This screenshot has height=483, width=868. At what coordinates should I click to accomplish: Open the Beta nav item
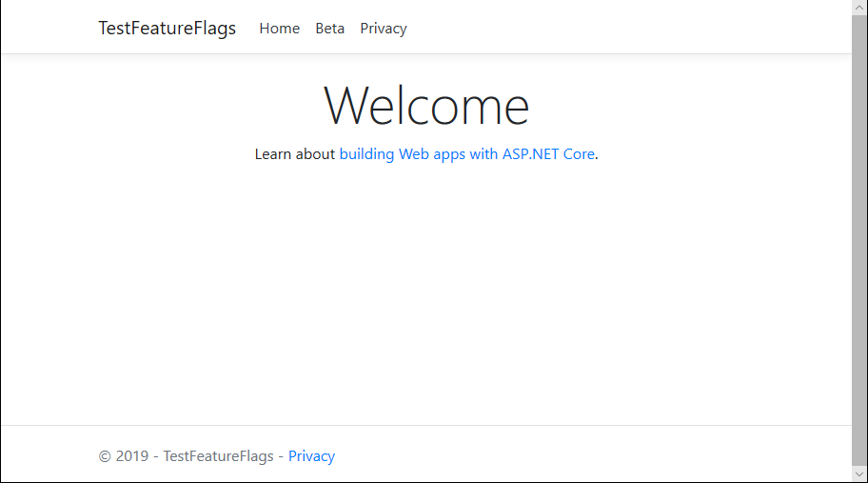330,29
